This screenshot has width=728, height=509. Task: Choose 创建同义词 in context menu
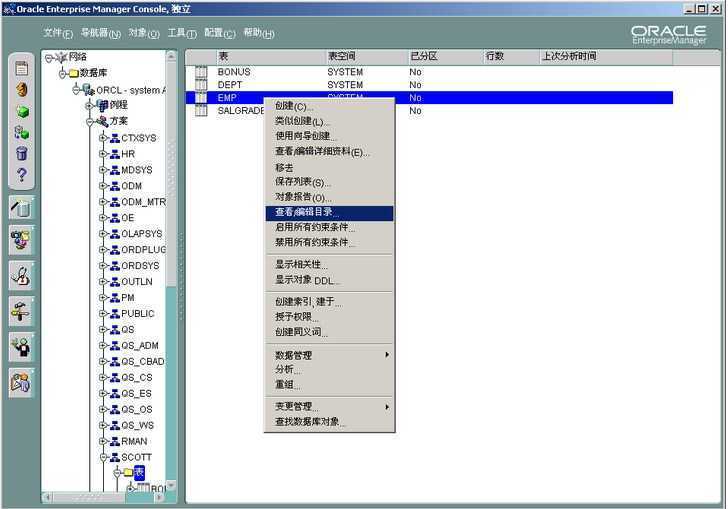point(329,333)
